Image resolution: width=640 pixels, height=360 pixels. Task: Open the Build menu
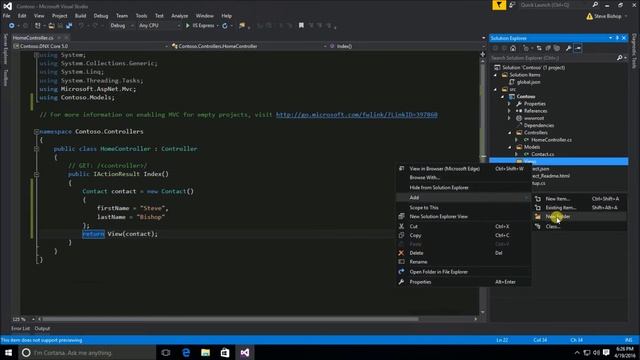(x=80, y=16)
